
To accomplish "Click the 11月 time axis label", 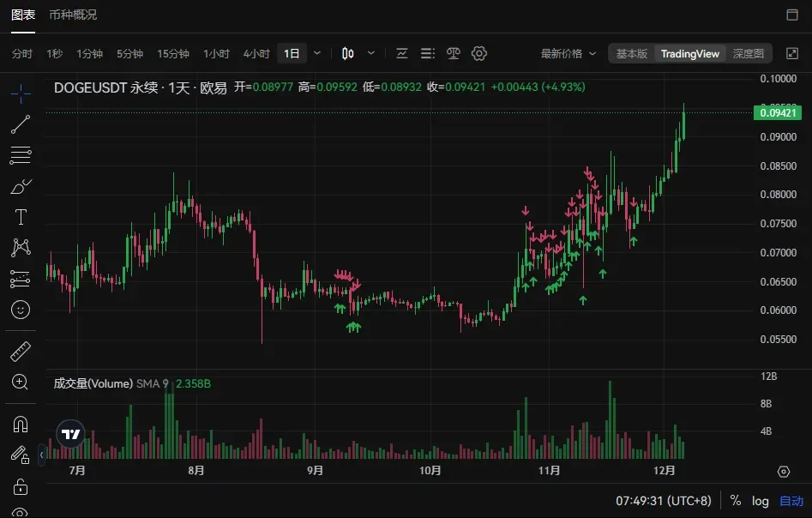I will [x=550, y=470].
